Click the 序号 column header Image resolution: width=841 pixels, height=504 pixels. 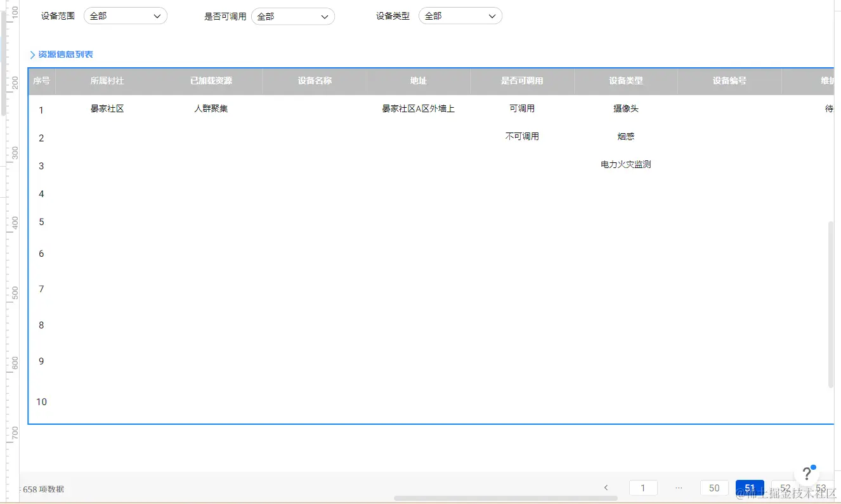tap(42, 81)
